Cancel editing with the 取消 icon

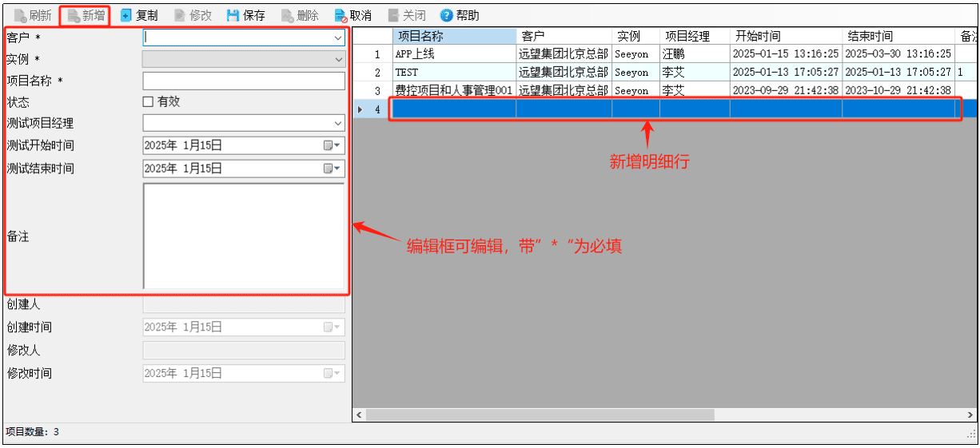pos(340,15)
